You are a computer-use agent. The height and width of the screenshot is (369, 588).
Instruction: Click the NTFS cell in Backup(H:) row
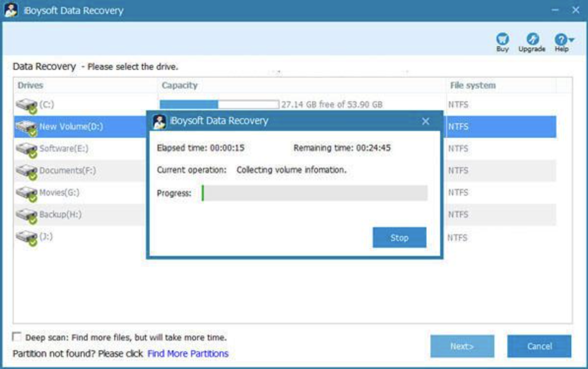(458, 215)
